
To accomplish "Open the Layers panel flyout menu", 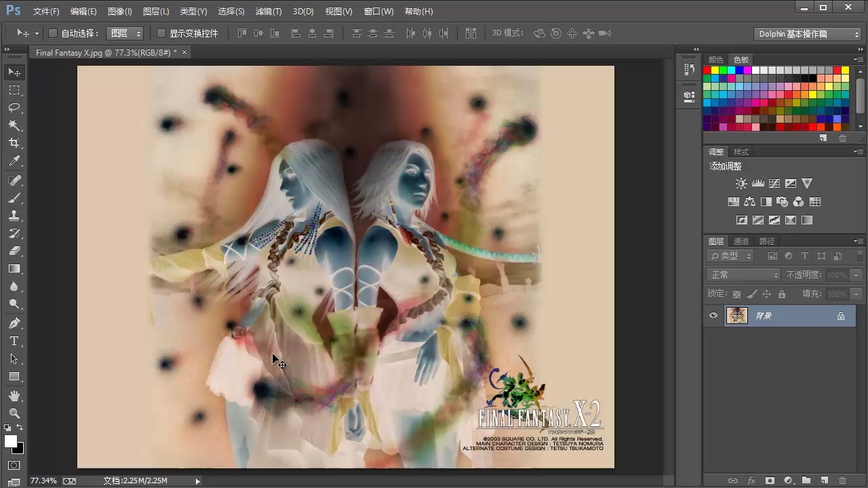I will [859, 241].
